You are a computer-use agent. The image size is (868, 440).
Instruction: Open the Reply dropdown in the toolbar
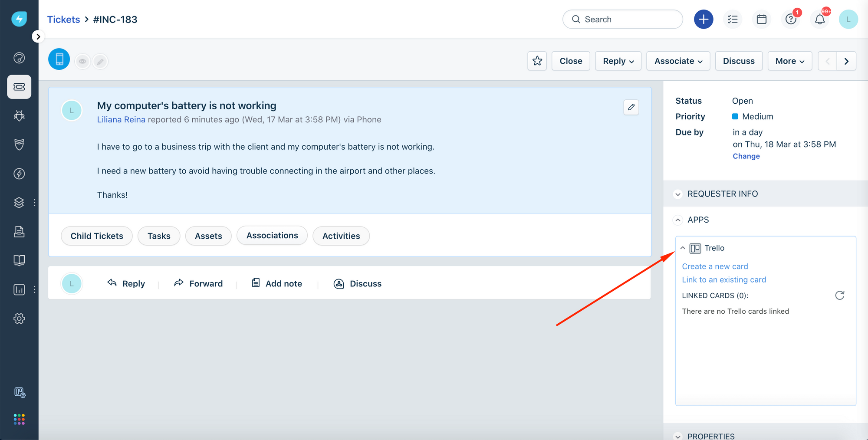(x=618, y=61)
